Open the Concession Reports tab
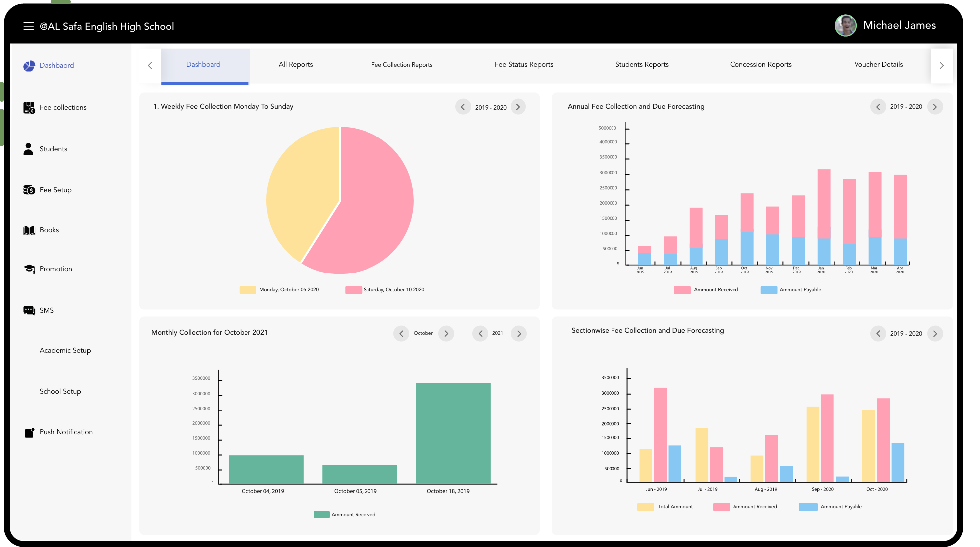The image size is (980, 547). [x=760, y=64]
